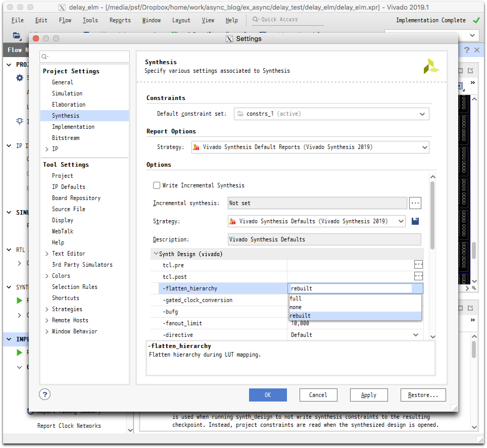
Task: Click the settings gear icon in Flow Navigator
Action: point(20,78)
